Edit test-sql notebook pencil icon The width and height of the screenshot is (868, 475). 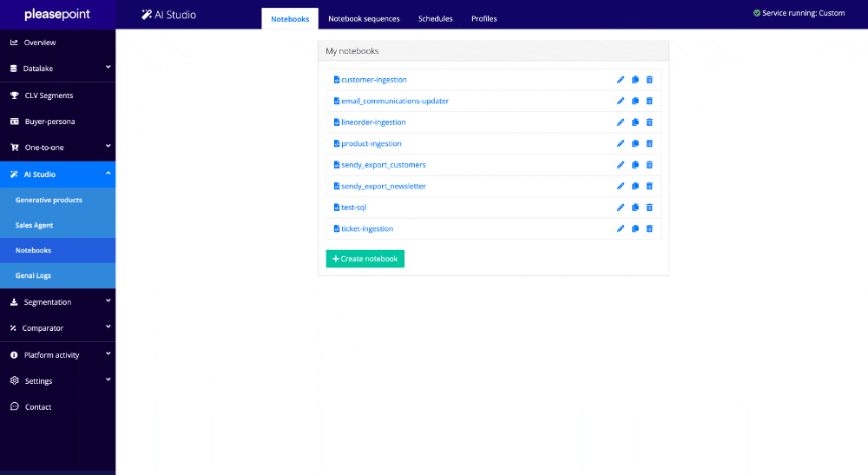coord(621,208)
